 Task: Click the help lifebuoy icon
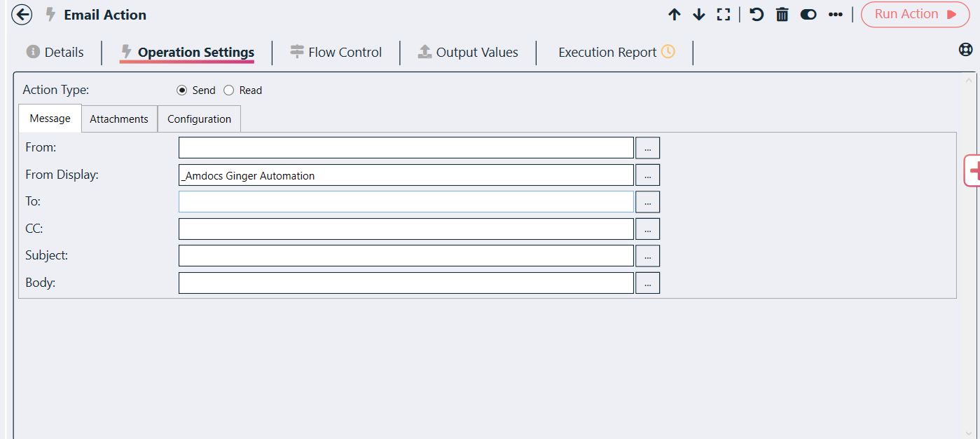coord(966,50)
